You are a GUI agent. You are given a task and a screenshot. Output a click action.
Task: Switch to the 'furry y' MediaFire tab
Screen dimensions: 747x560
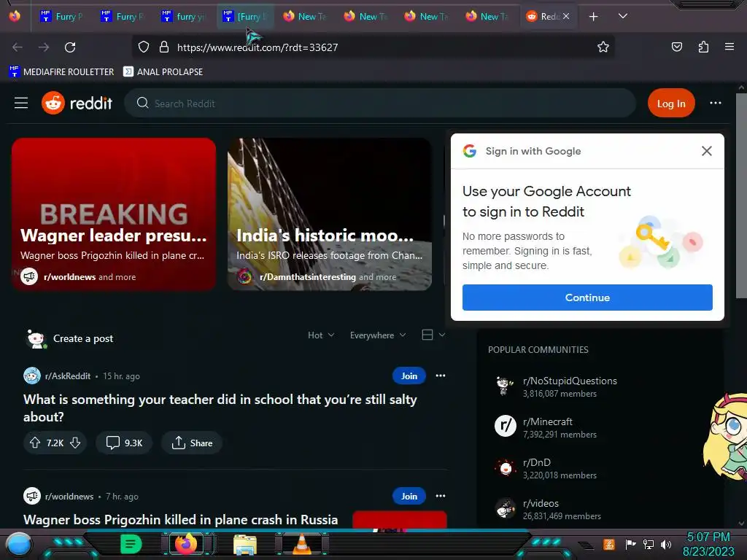coord(184,17)
